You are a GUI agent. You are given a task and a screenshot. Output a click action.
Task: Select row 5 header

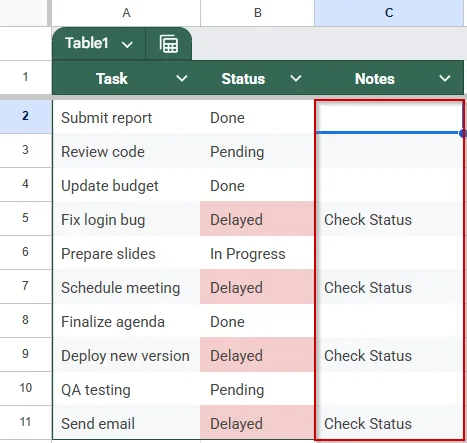coord(25,218)
